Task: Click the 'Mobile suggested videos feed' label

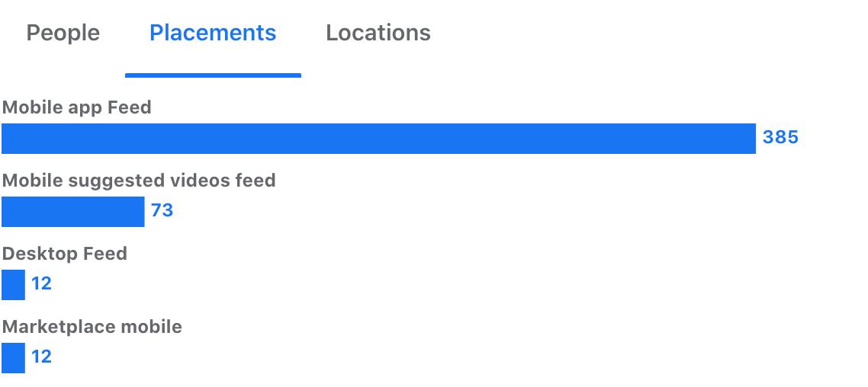Action: tap(139, 181)
